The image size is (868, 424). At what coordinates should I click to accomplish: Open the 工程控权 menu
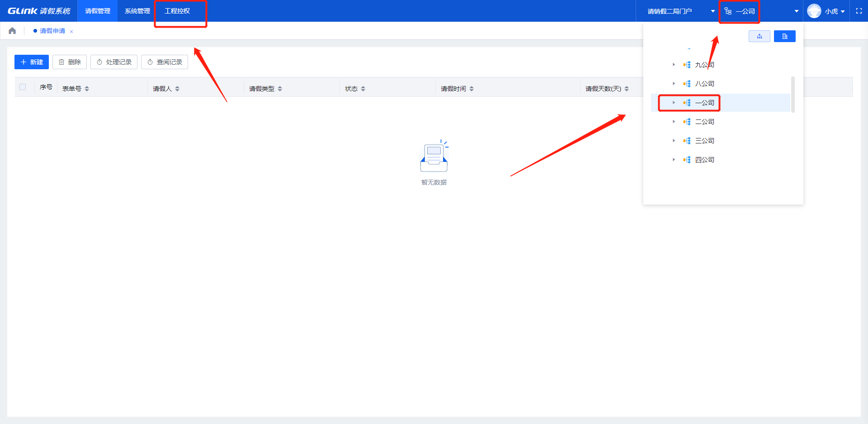[177, 11]
